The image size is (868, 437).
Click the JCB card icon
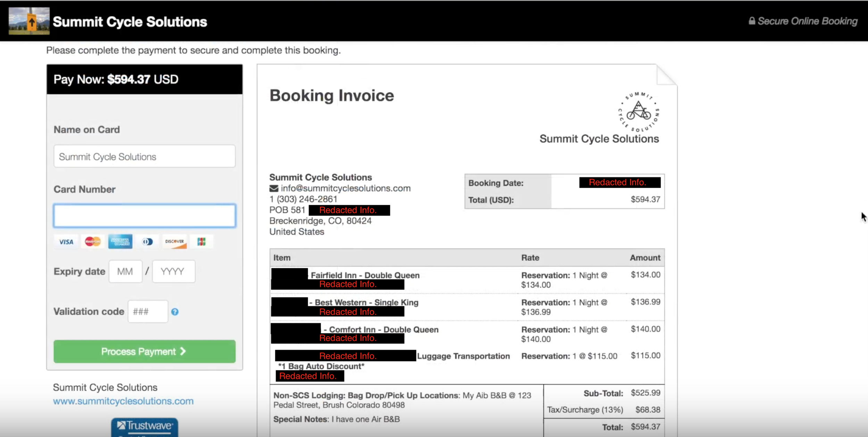tap(201, 241)
